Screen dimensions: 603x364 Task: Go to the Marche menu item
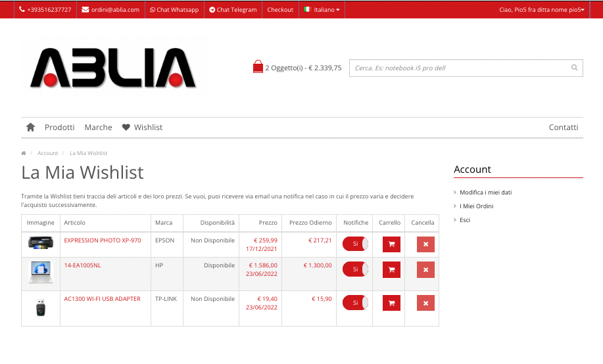click(98, 127)
